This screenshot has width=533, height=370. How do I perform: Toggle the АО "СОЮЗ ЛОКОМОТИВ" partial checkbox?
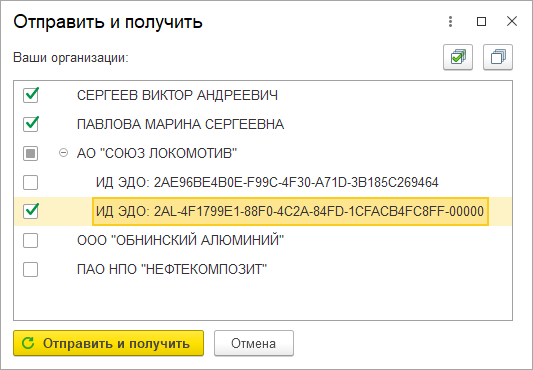pos(31,153)
